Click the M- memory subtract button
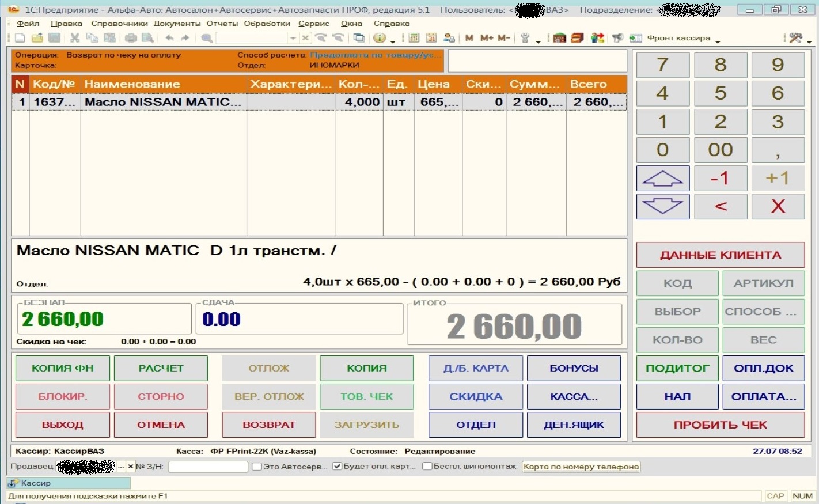Image resolution: width=819 pixels, height=504 pixels. pyautogui.click(x=504, y=38)
